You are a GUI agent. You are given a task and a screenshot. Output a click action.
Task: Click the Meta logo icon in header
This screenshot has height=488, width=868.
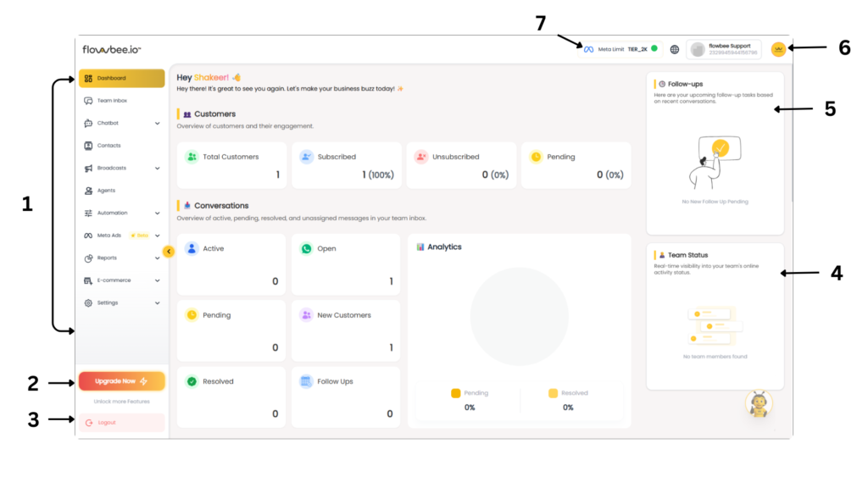click(588, 49)
